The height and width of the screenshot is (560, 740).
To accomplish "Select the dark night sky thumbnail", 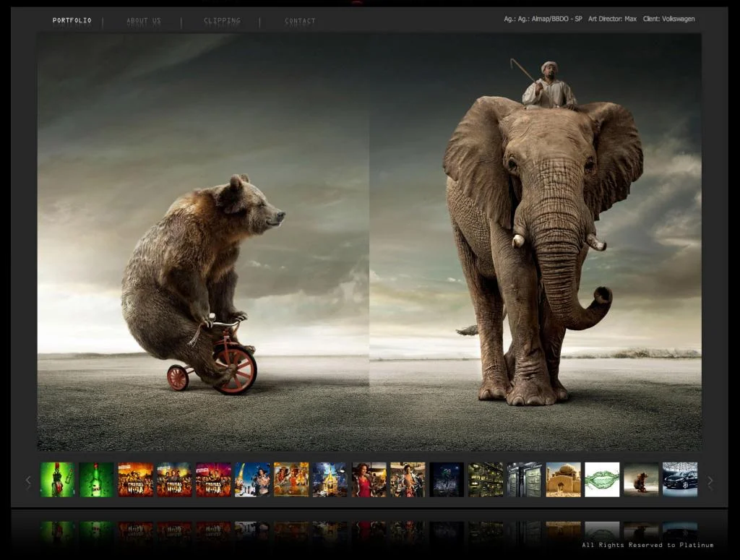I will 447,479.
